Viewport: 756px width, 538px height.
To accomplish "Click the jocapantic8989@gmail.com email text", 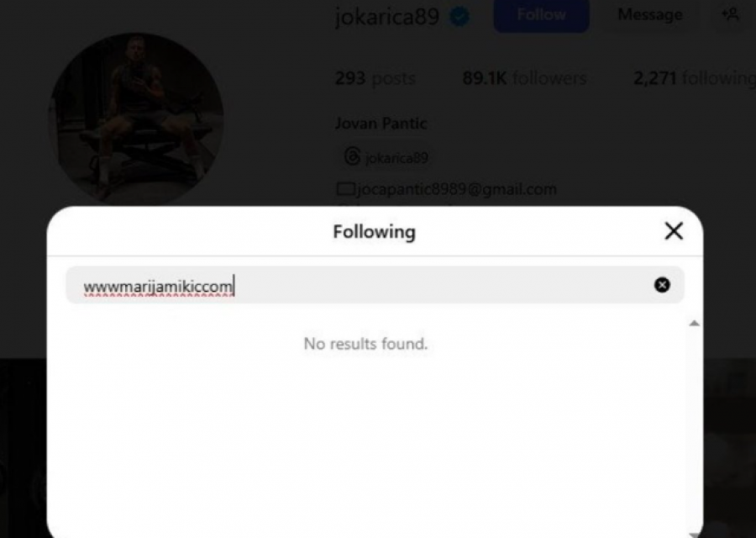I will [458, 189].
